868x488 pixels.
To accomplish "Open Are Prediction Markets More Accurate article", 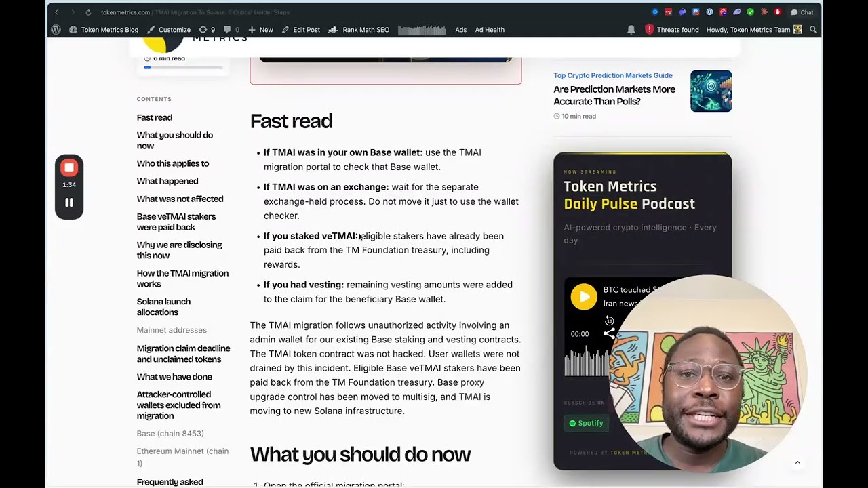I will click(614, 96).
